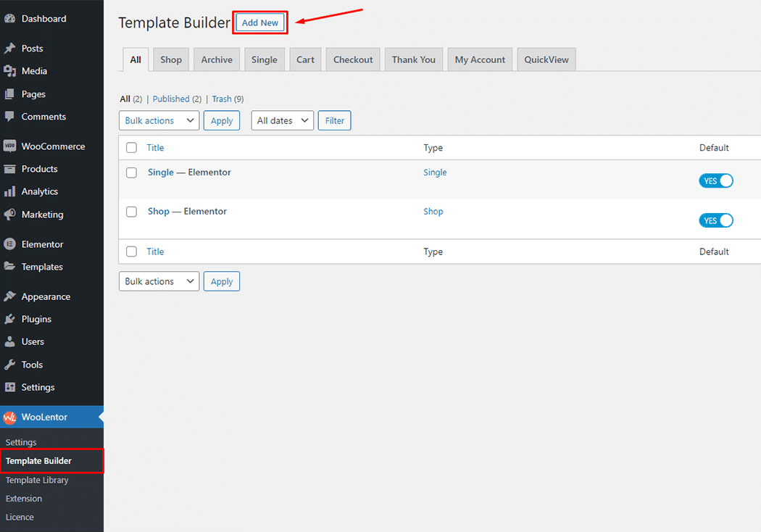
Task: Switch to the Checkout tab
Action: point(353,60)
